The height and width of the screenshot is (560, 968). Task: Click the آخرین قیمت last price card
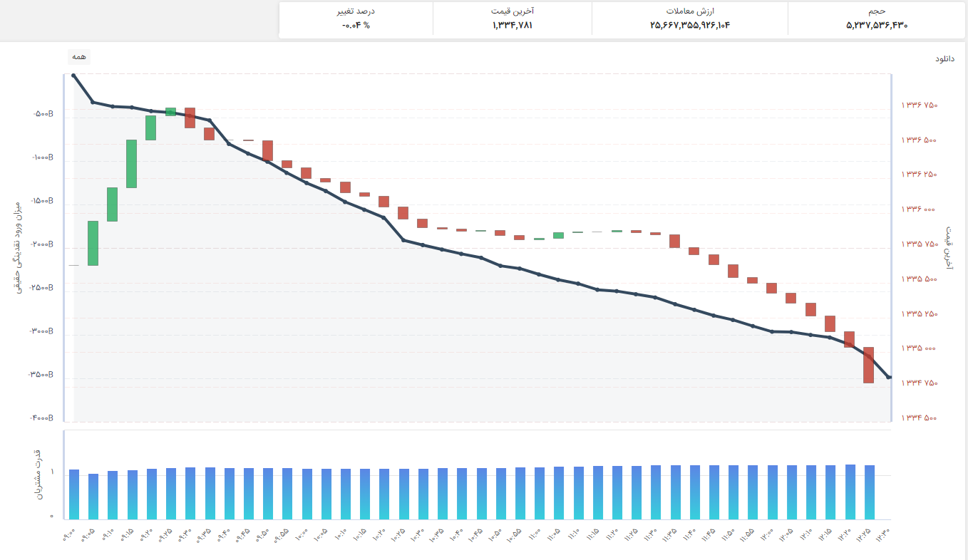point(513,19)
